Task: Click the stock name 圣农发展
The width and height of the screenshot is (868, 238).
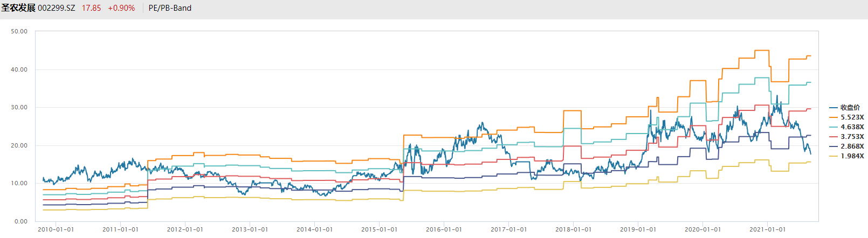Action: point(18,8)
